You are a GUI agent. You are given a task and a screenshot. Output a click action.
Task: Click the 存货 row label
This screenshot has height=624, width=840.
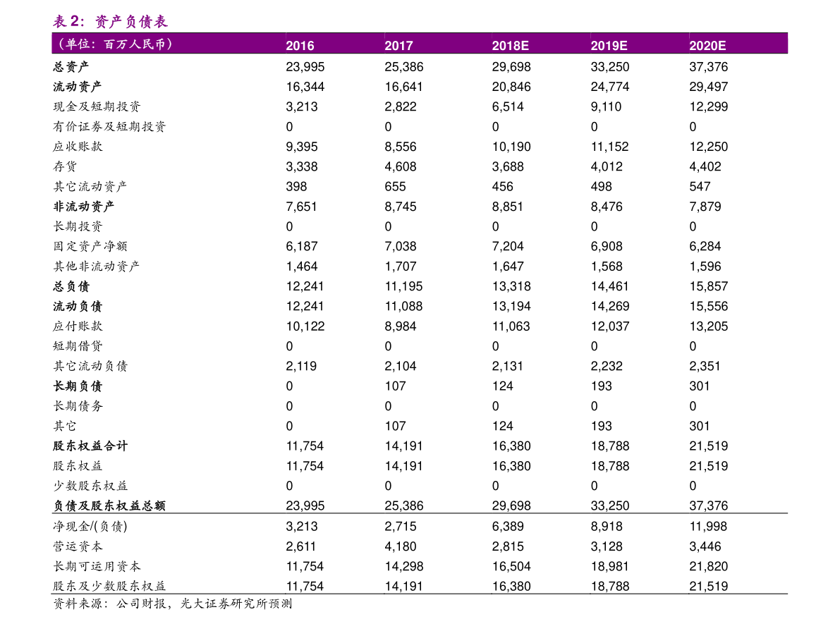(x=65, y=166)
